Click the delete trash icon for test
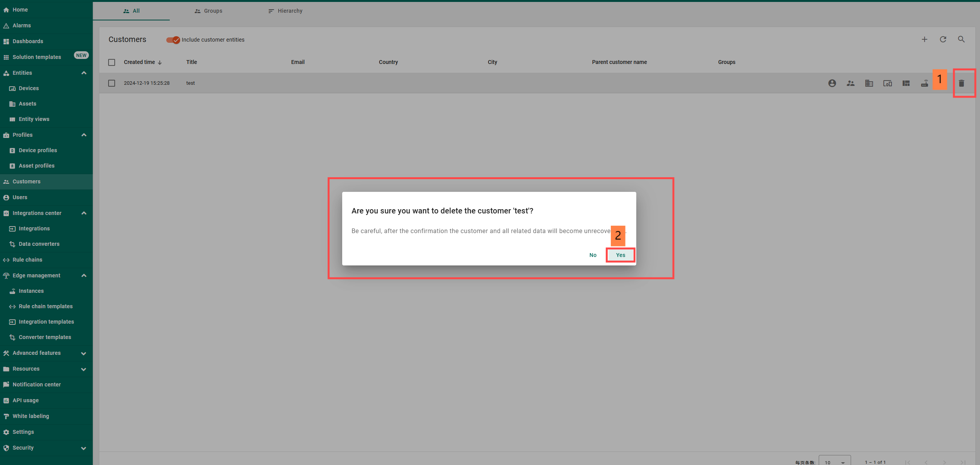The height and width of the screenshot is (465, 980). (961, 83)
